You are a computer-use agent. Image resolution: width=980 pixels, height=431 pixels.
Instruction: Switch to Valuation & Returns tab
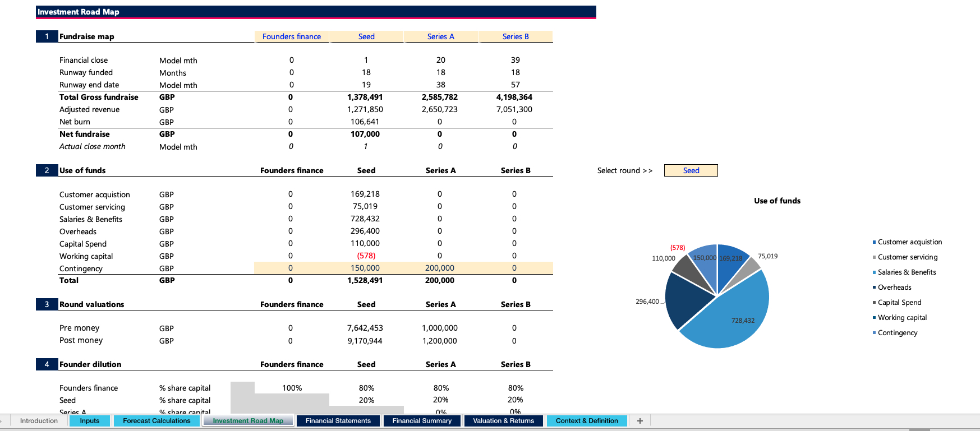click(503, 420)
